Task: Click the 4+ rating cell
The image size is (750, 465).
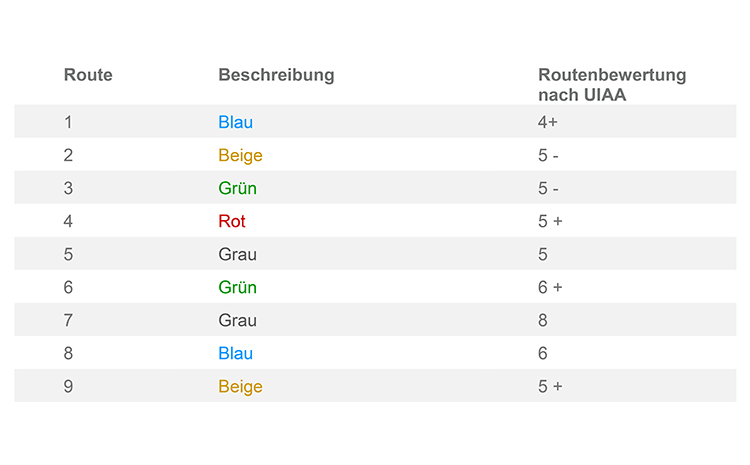Action: point(548,122)
